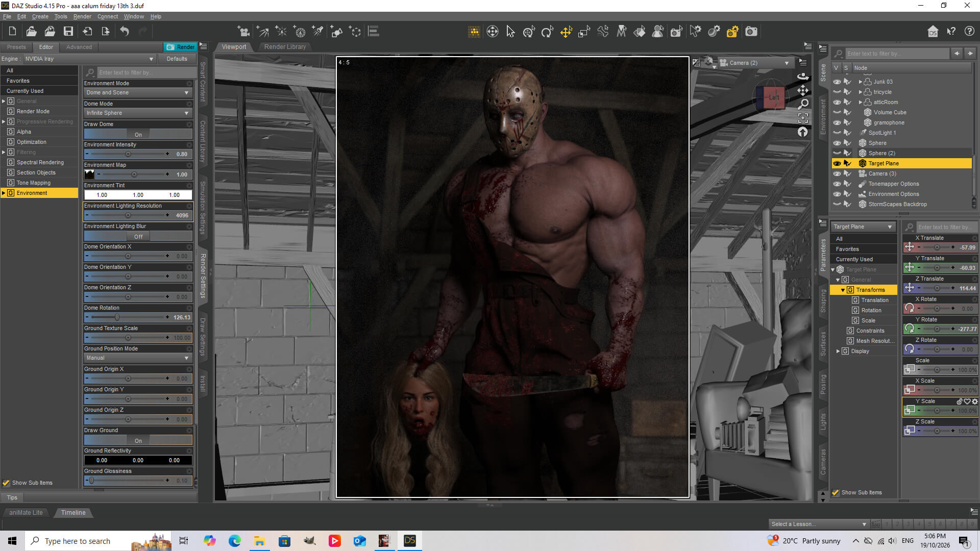This screenshot has width=980, height=551.
Task: Click the viewport pan camera icon
Action: [803, 90]
